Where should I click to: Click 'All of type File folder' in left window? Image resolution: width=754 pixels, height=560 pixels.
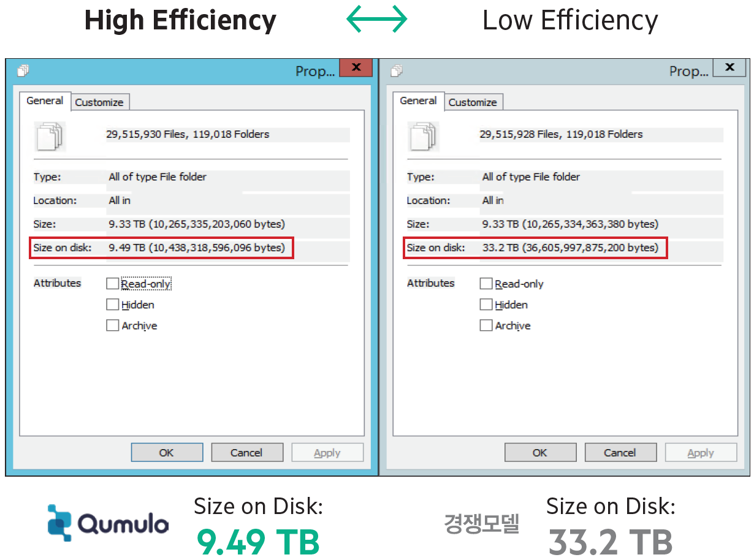(158, 177)
